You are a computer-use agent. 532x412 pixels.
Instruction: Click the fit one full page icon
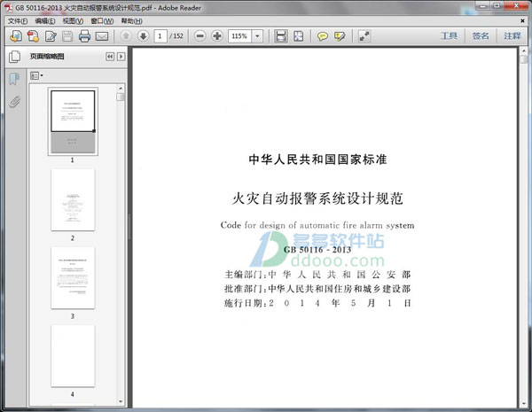[x=298, y=36]
